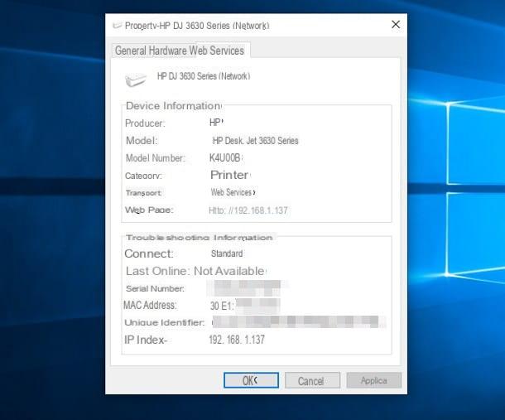Click the model number K4U00B
This screenshot has height=420, width=505.
225,158
